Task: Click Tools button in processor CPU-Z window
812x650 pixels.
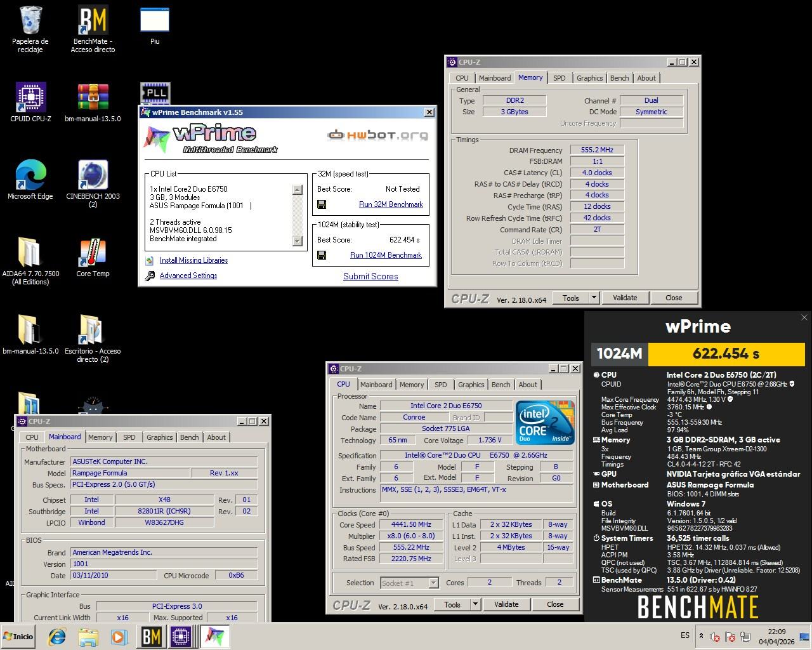Action: pyautogui.click(x=452, y=604)
